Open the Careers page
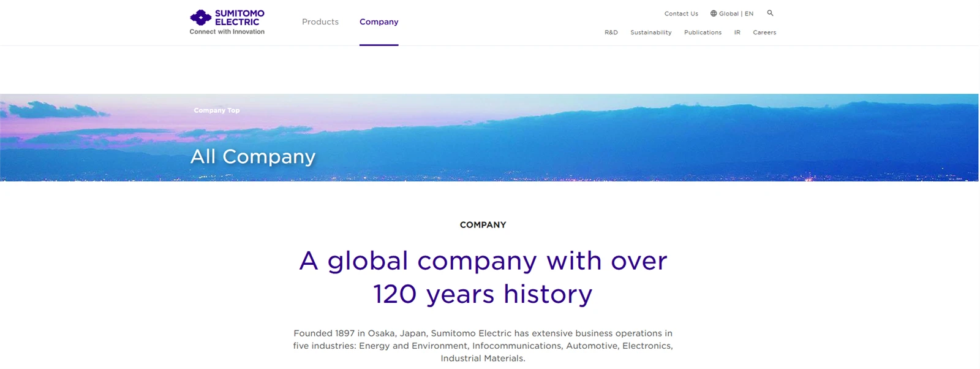Viewport: 980px width, 369px height. 764,32
